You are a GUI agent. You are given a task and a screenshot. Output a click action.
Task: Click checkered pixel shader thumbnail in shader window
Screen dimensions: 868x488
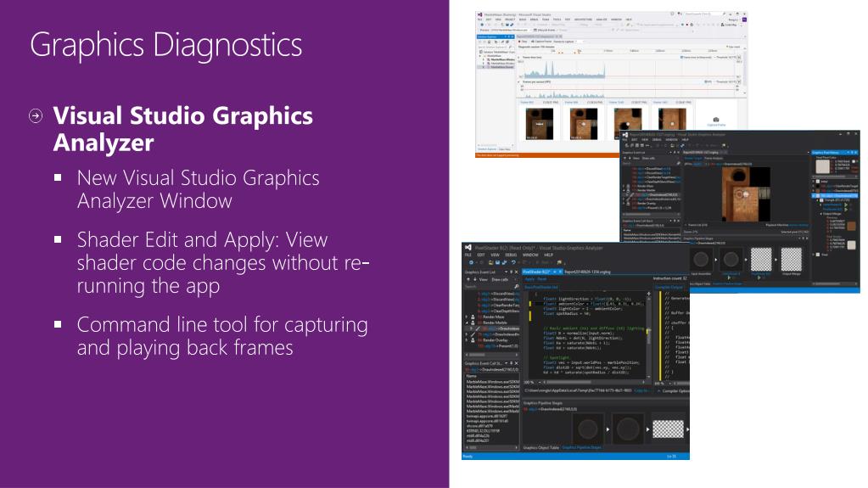point(668,429)
